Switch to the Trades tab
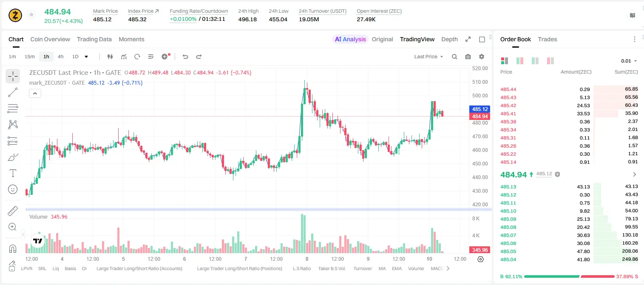Viewport: 644px width, 285px height. click(x=548, y=39)
